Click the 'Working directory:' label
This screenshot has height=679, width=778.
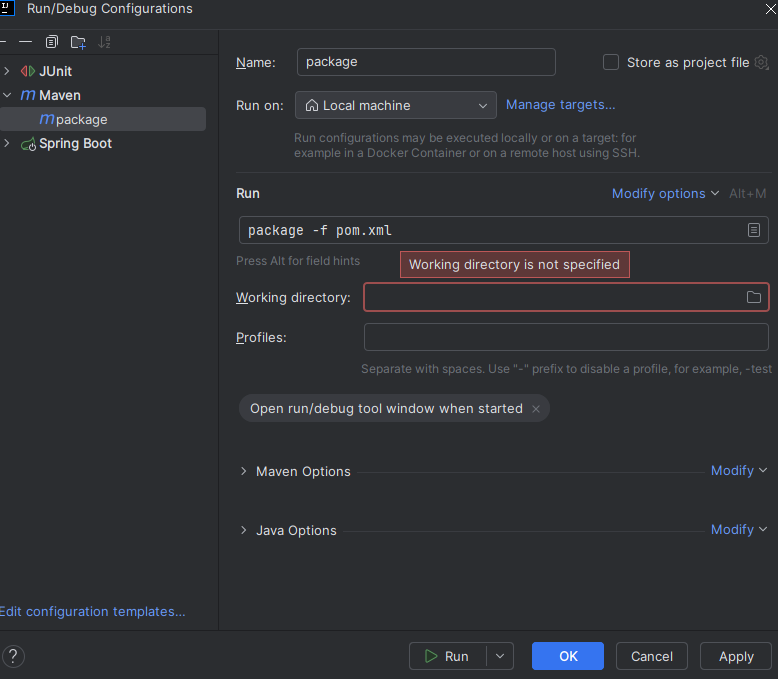293,297
